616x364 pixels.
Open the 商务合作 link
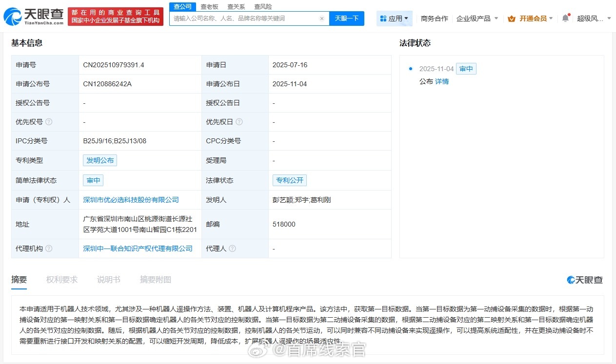pos(434,19)
